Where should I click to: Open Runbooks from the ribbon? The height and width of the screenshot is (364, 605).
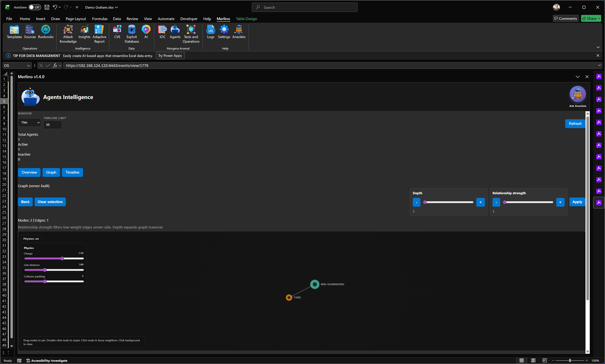tap(46, 32)
